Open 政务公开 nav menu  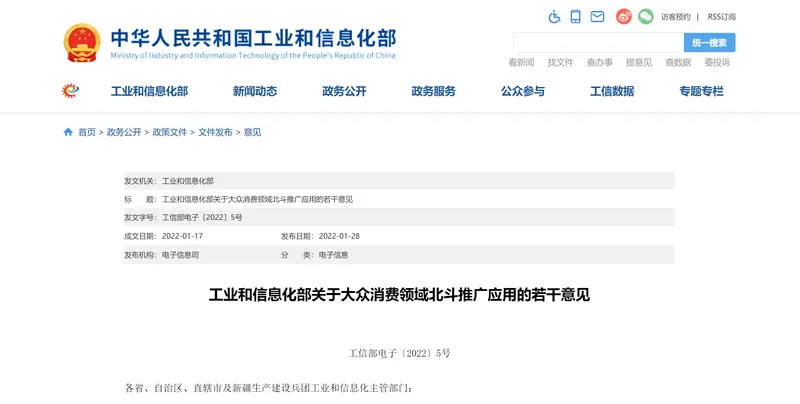(x=344, y=91)
